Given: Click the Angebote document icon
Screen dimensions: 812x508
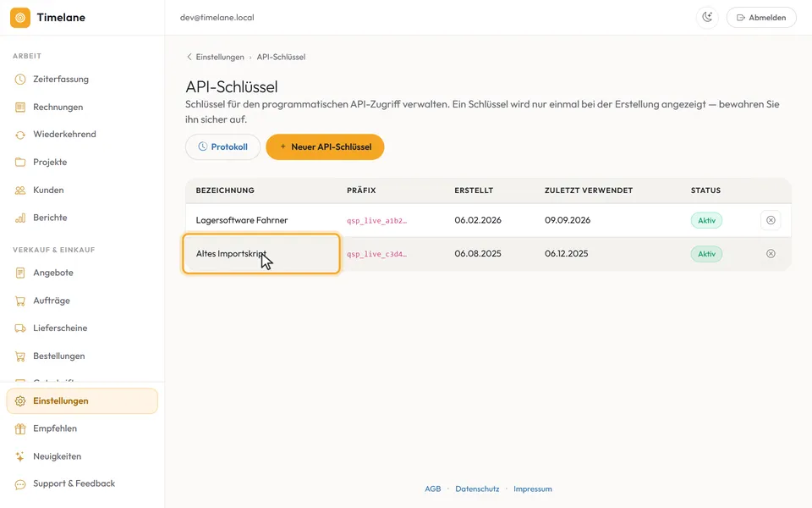Looking at the screenshot, I should [20, 273].
